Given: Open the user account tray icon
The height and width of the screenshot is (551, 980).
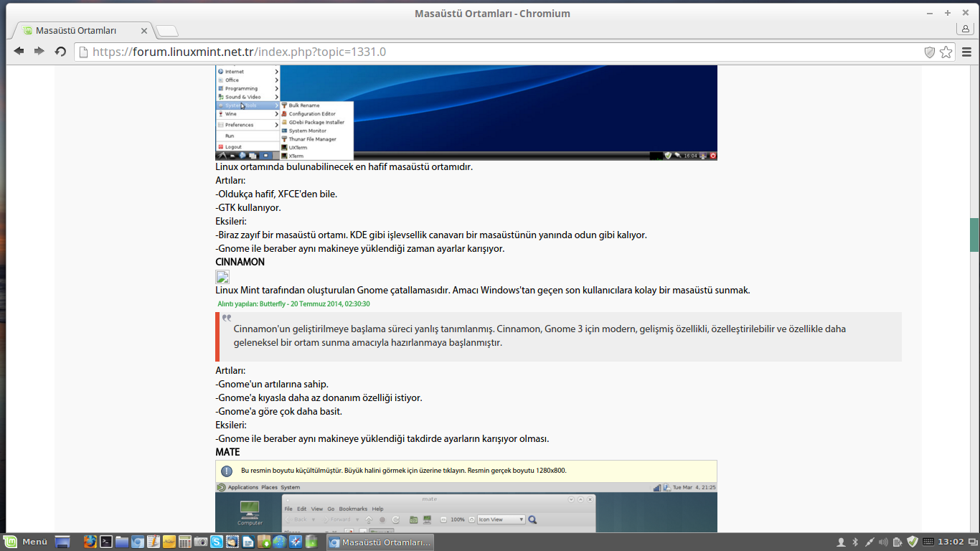Looking at the screenshot, I should coord(842,542).
